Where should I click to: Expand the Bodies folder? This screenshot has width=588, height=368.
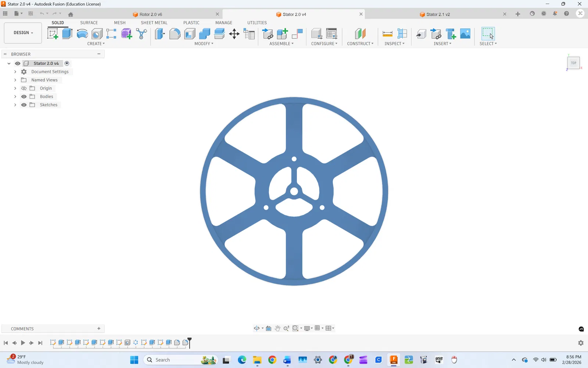(x=15, y=96)
